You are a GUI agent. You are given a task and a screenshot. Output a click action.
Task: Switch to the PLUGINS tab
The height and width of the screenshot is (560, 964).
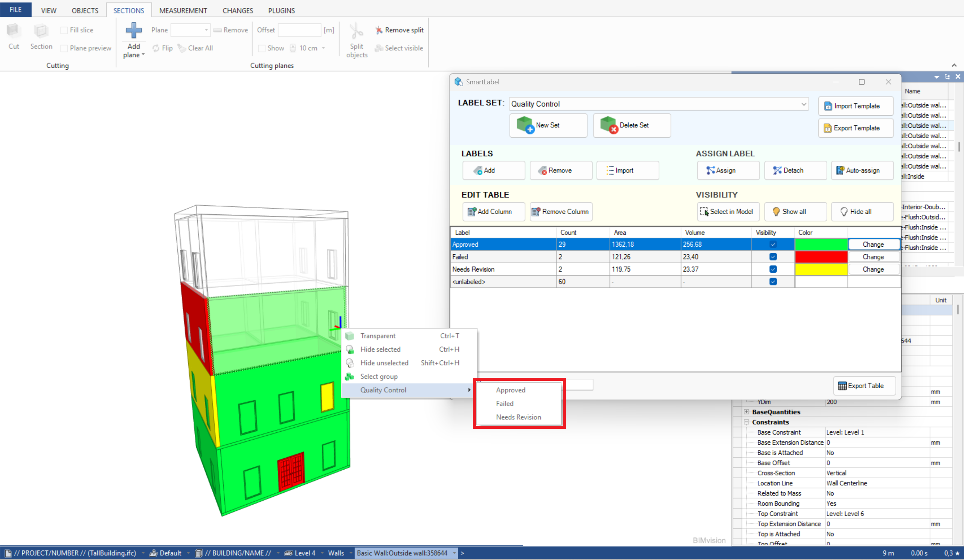pyautogui.click(x=281, y=10)
